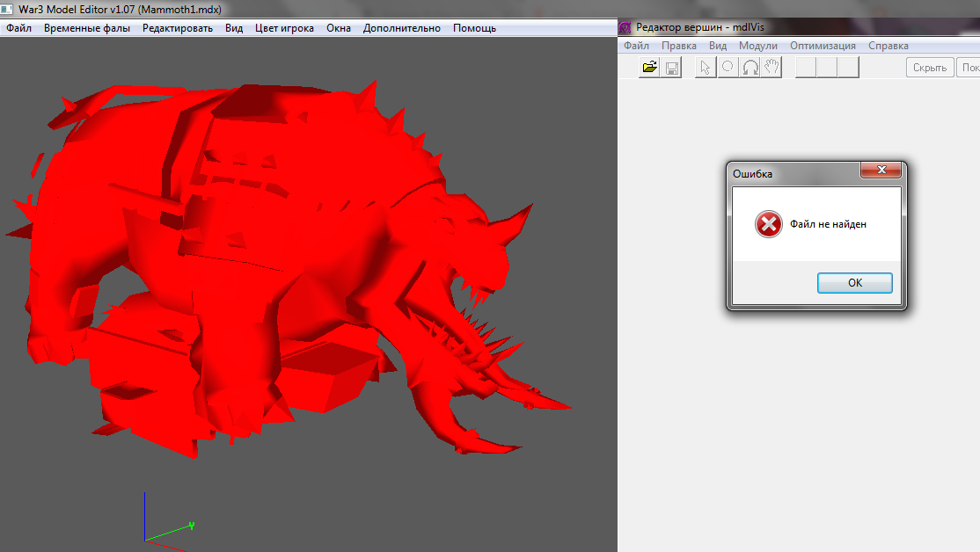Click the red error icon in dialog

(768, 225)
